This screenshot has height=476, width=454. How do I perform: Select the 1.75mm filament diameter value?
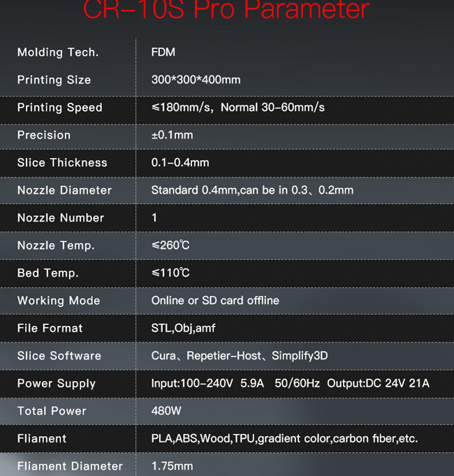(x=172, y=466)
